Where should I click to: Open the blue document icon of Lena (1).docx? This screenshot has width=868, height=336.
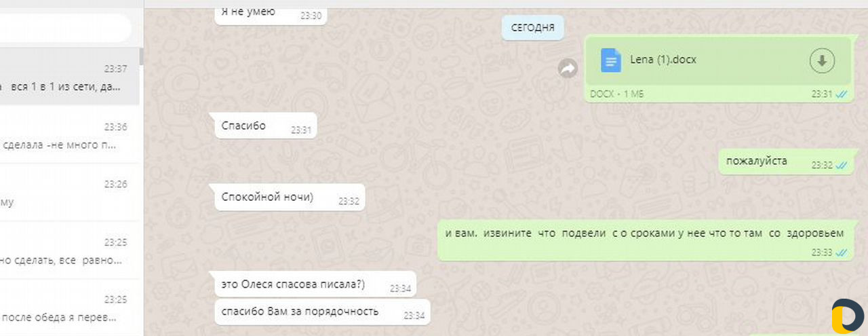point(611,60)
